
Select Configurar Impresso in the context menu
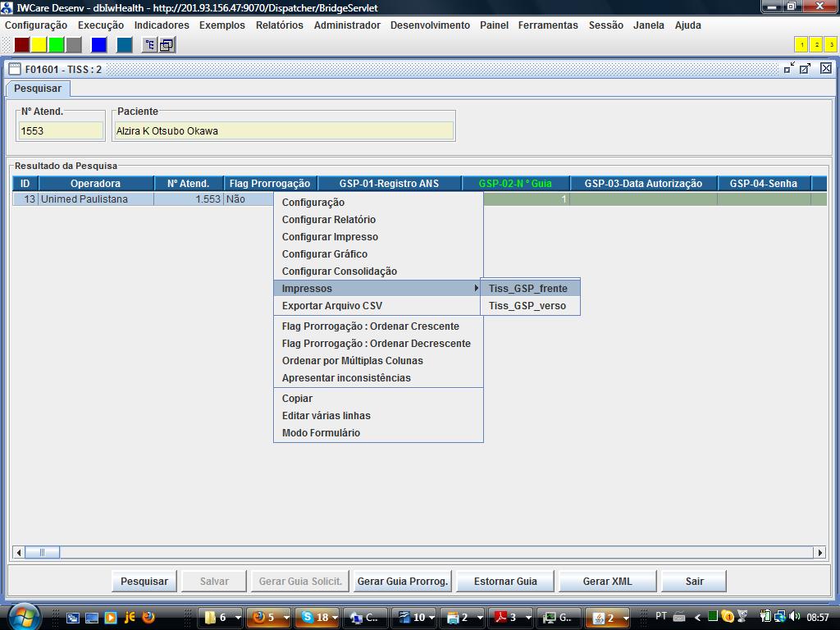pos(378,237)
